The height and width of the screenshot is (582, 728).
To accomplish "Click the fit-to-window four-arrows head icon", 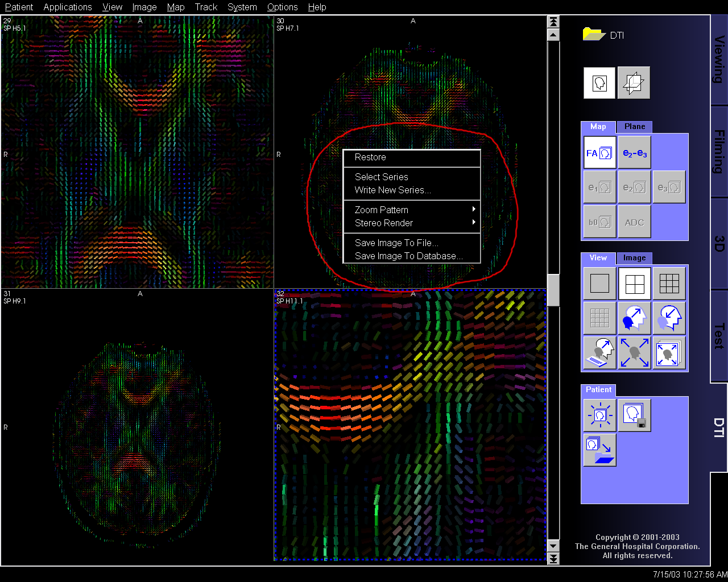I will pyautogui.click(x=634, y=352).
